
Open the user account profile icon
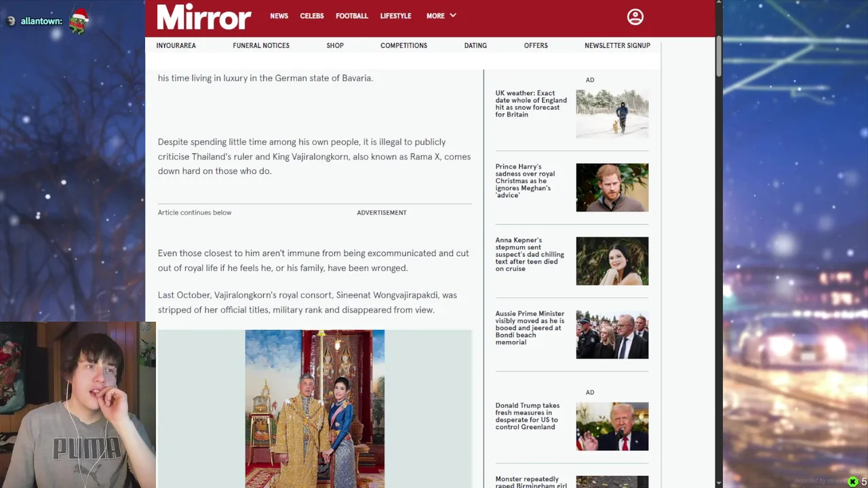(635, 17)
